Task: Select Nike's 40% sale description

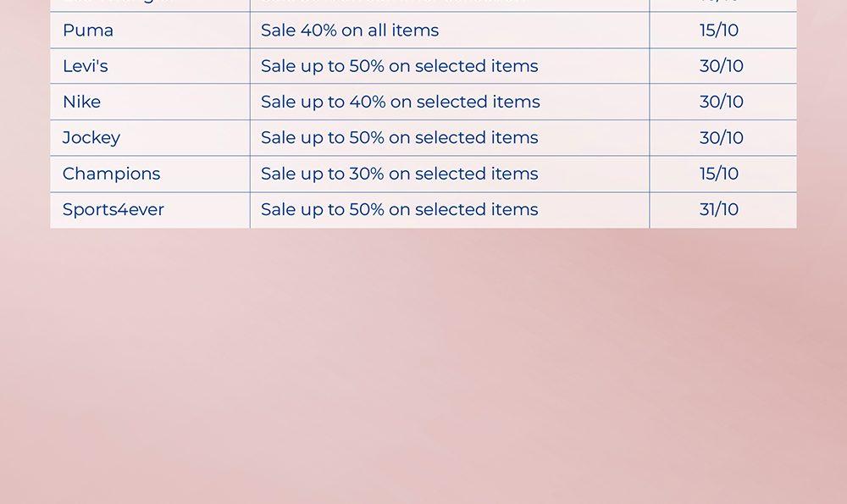Action: (x=400, y=102)
